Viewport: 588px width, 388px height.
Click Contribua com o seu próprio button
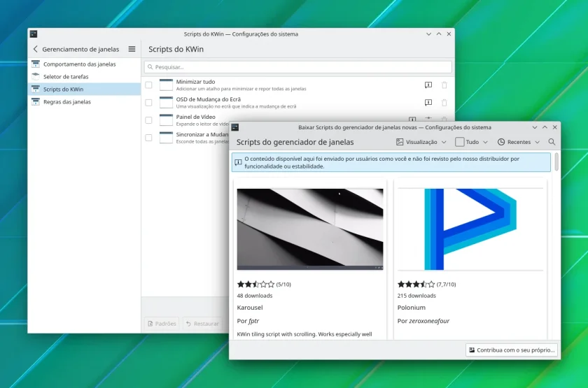pos(512,350)
